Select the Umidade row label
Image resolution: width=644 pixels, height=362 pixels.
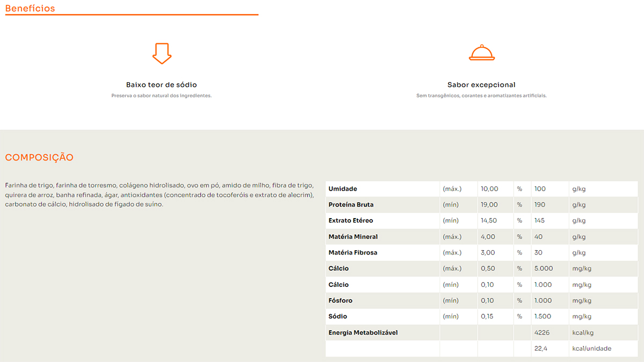(342, 189)
